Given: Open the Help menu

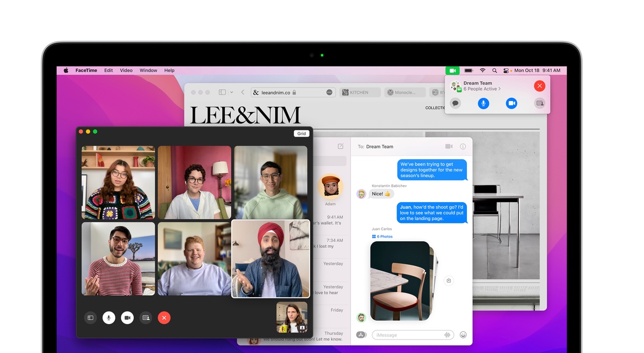Looking at the screenshot, I should pyautogui.click(x=170, y=70).
